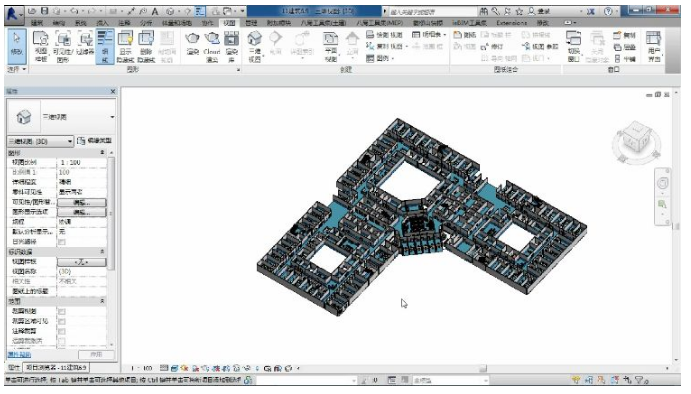Collapse Graphics section in Properties
Viewport: 691px width, 394px height.
point(102,152)
